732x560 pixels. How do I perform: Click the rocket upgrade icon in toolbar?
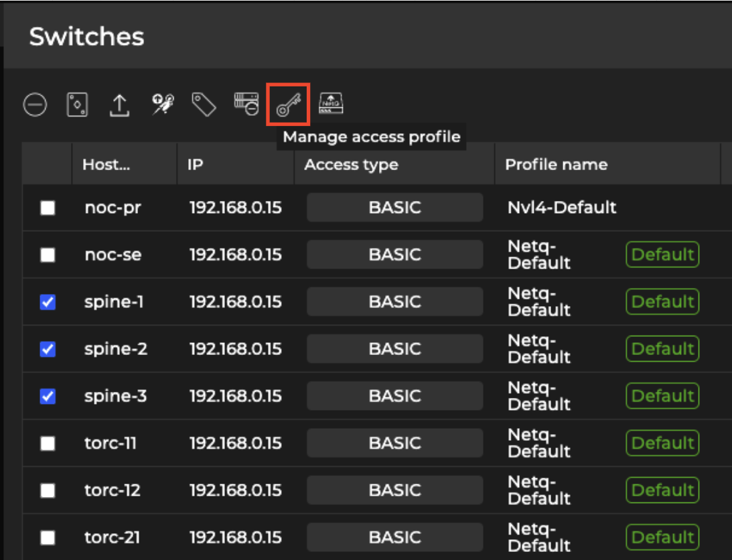pos(161,104)
